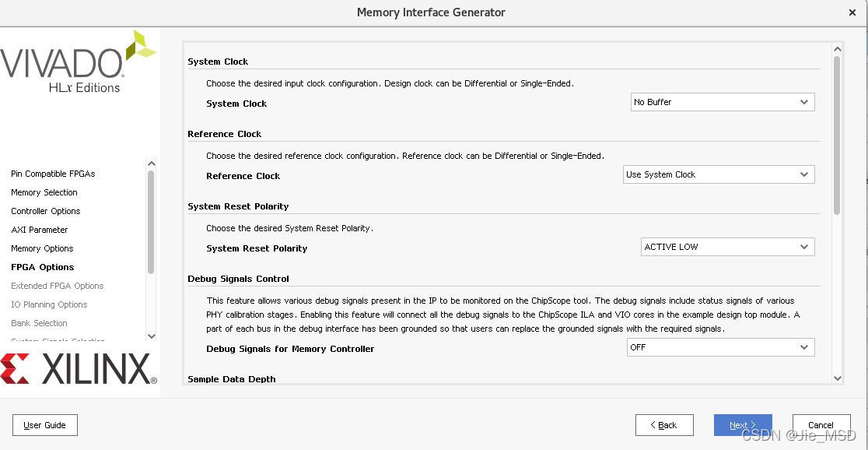
Task: Close the Memory Interface Generator window
Action: 852,12
